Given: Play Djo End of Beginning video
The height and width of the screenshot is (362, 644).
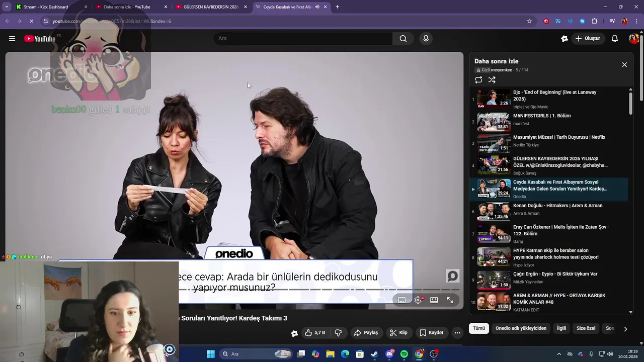Looking at the screenshot, I should pyautogui.click(x=548, y=99).
